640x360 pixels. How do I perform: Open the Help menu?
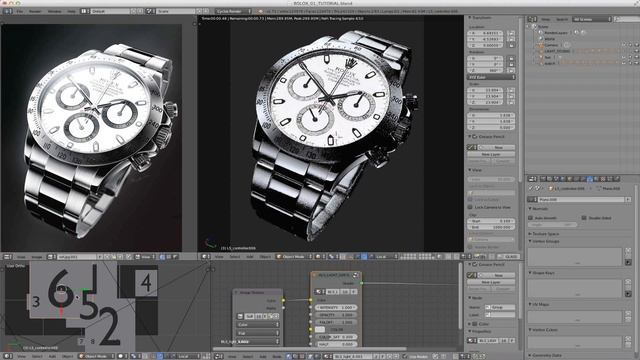point(71,11)
